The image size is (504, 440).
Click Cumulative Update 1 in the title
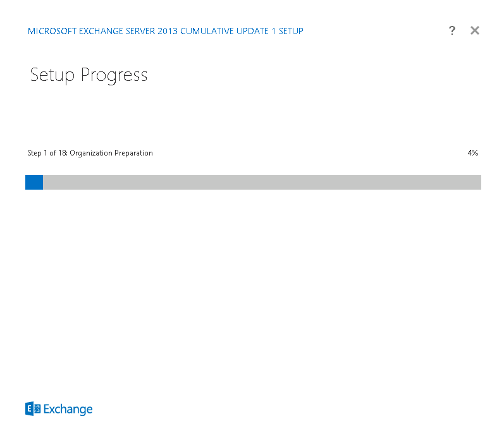point(228,31)
